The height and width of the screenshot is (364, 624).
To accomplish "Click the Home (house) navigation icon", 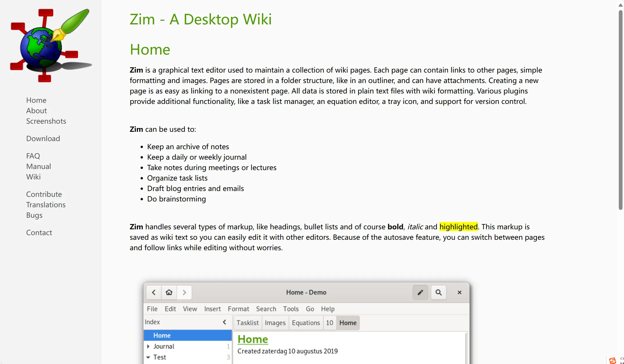I will point(169,292).
